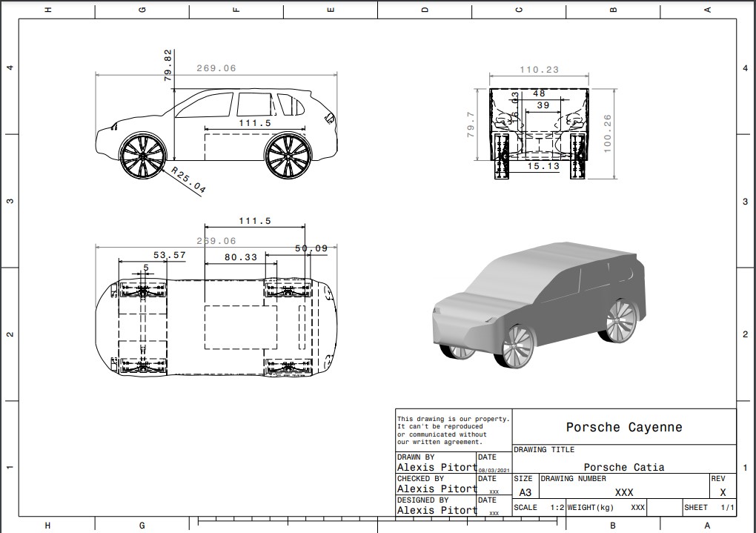
Task: Click the zone letter D on border
Action: (425, 10)
